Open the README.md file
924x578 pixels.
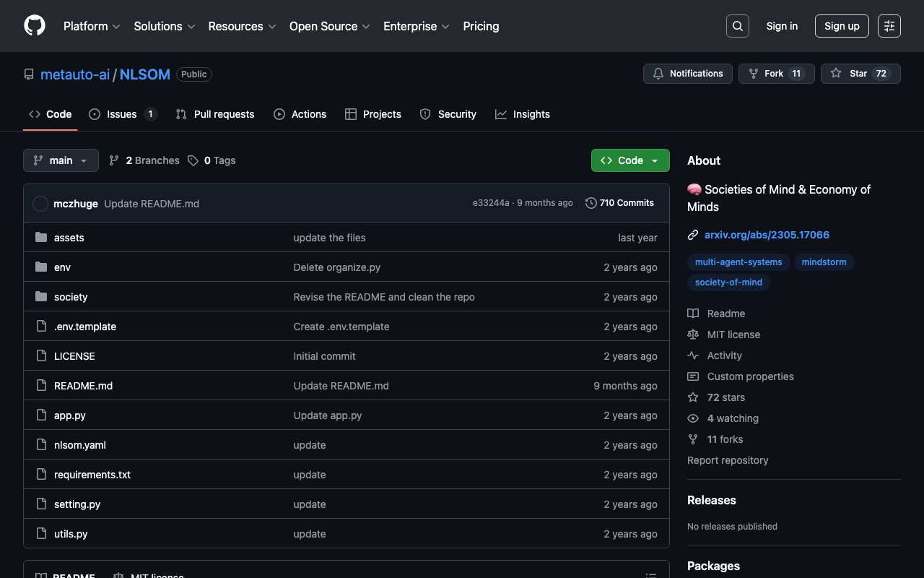click(83, 386)
